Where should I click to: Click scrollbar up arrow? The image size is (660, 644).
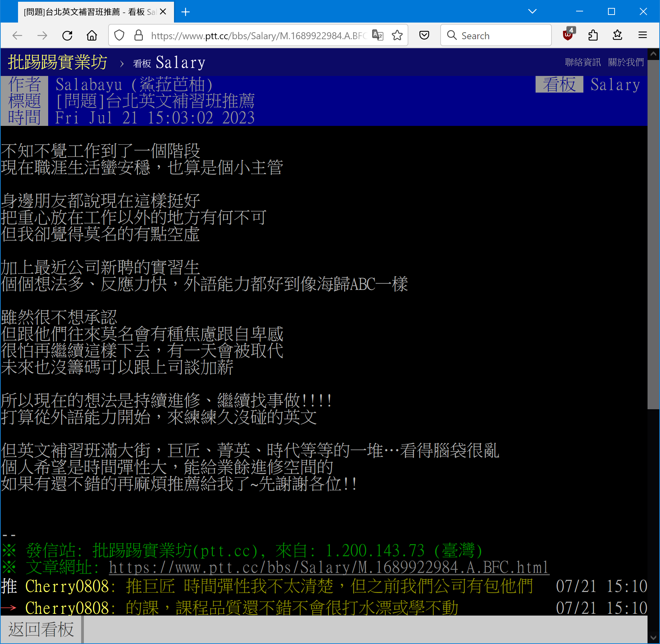click(653, 54)
